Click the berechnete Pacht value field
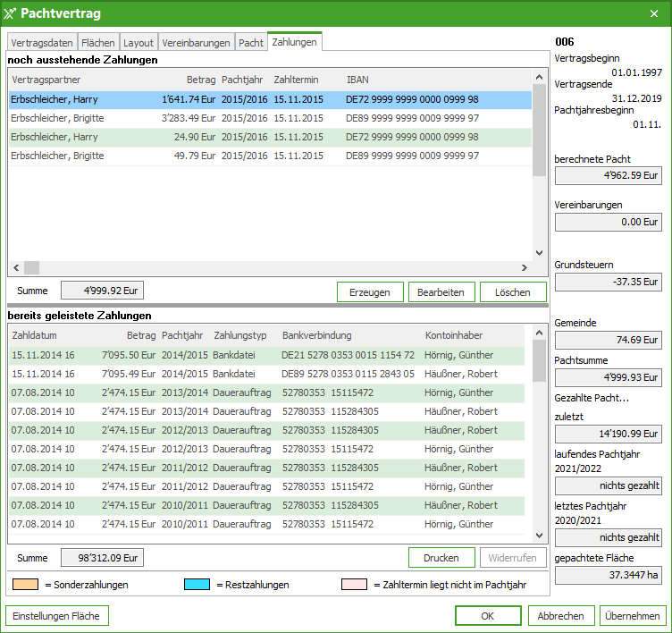The image size is (672, 633). [x=608, y=175]
